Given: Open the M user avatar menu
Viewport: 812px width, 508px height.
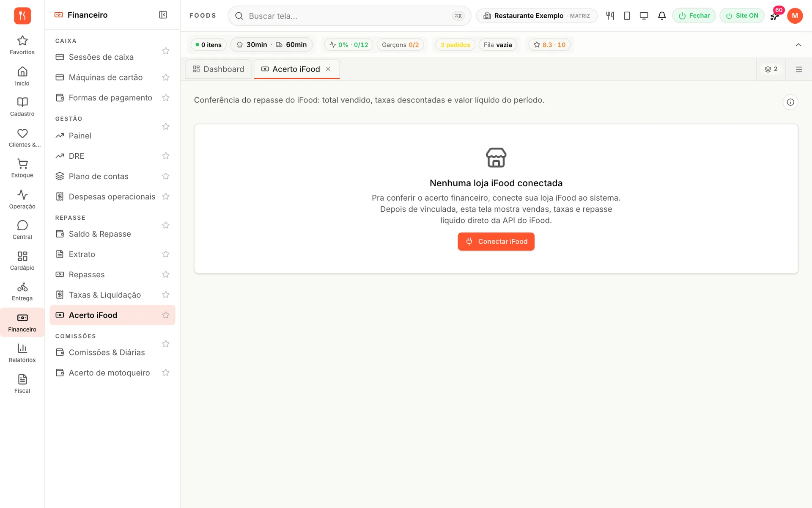Looking at the screenshot, I should coord(795,16).
